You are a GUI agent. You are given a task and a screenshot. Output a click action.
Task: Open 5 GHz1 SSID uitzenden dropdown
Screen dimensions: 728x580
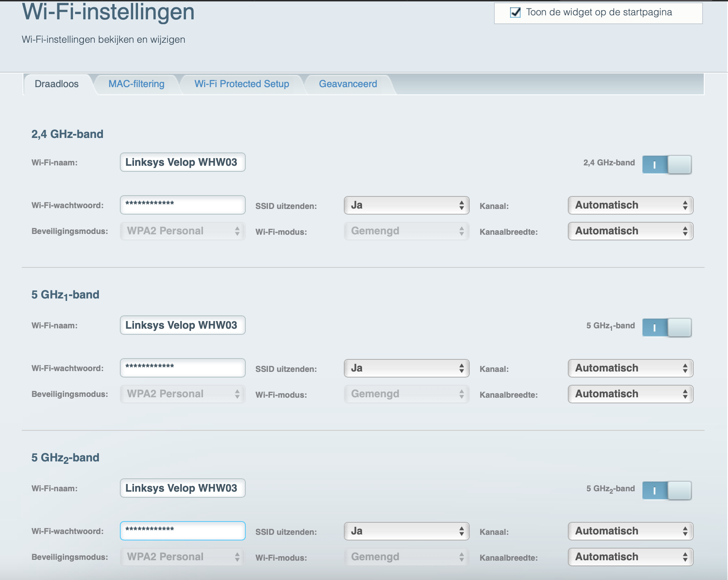point(407,368)
